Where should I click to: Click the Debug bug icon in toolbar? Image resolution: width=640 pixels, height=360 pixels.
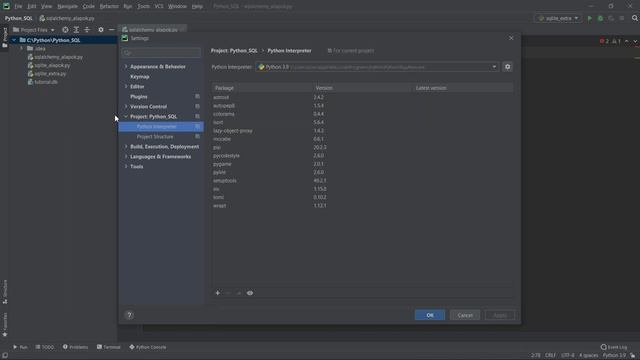[600, 18]
